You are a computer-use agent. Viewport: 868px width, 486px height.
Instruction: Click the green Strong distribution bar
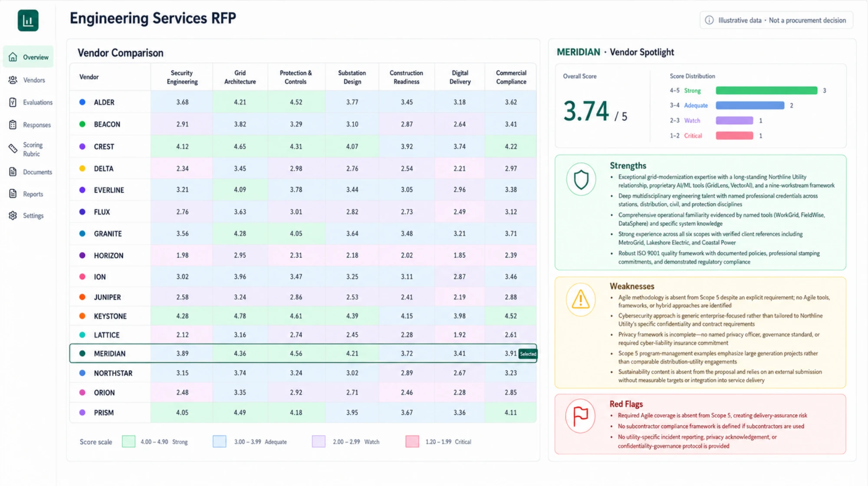click(766, 91)
